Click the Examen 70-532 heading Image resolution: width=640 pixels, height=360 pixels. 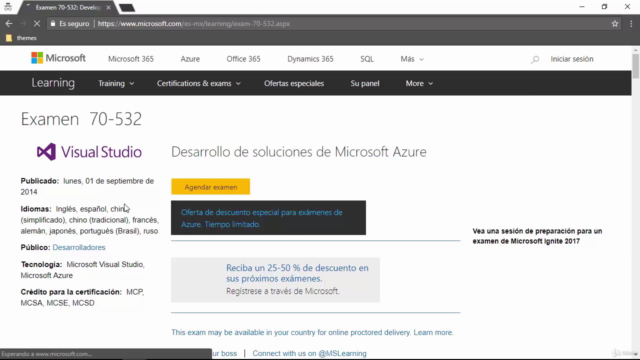pos(81,119)
